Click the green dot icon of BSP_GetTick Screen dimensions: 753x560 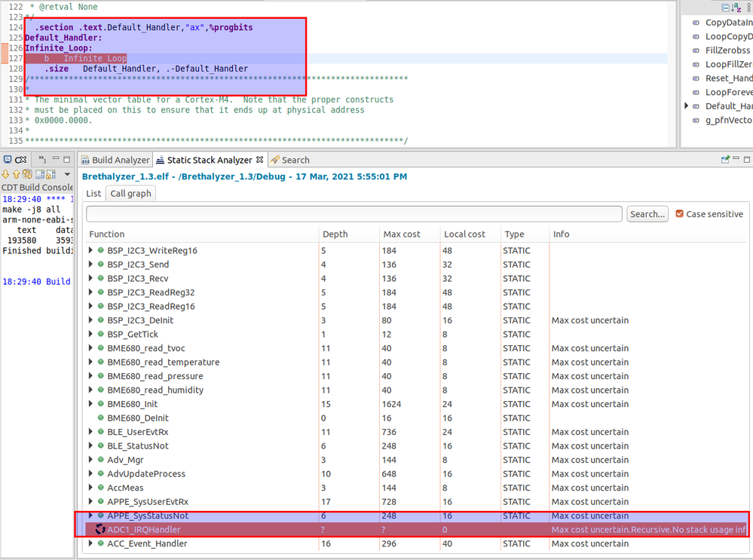click(101, 334)
